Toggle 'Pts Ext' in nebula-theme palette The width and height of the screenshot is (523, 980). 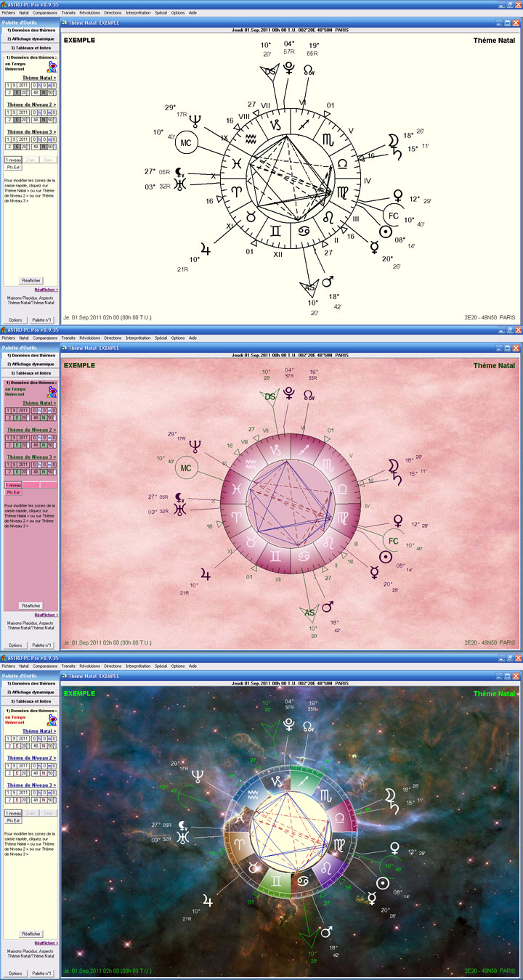pos(13,820)
